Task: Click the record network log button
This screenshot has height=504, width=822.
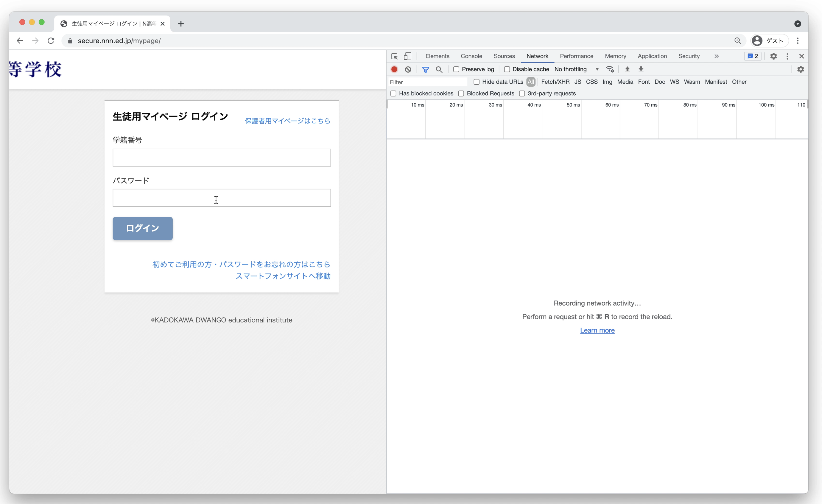Action: pos(394,69)
